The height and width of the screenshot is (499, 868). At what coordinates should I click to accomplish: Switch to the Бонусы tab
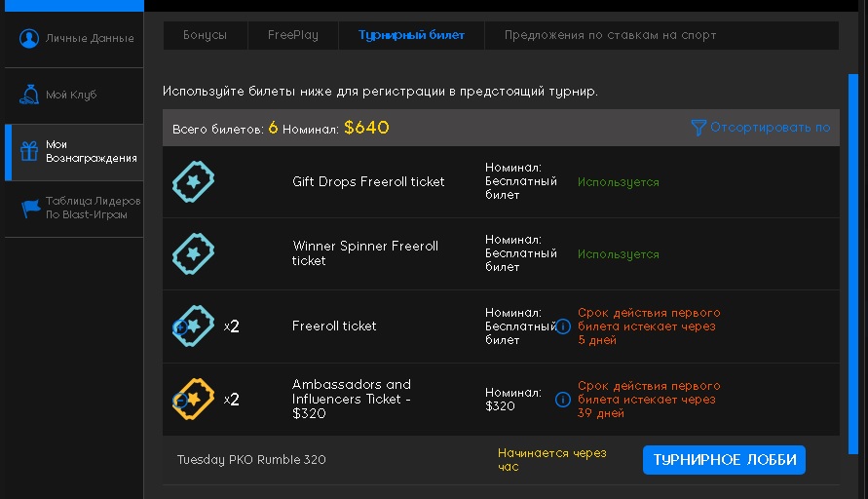[x=205, y=35]
